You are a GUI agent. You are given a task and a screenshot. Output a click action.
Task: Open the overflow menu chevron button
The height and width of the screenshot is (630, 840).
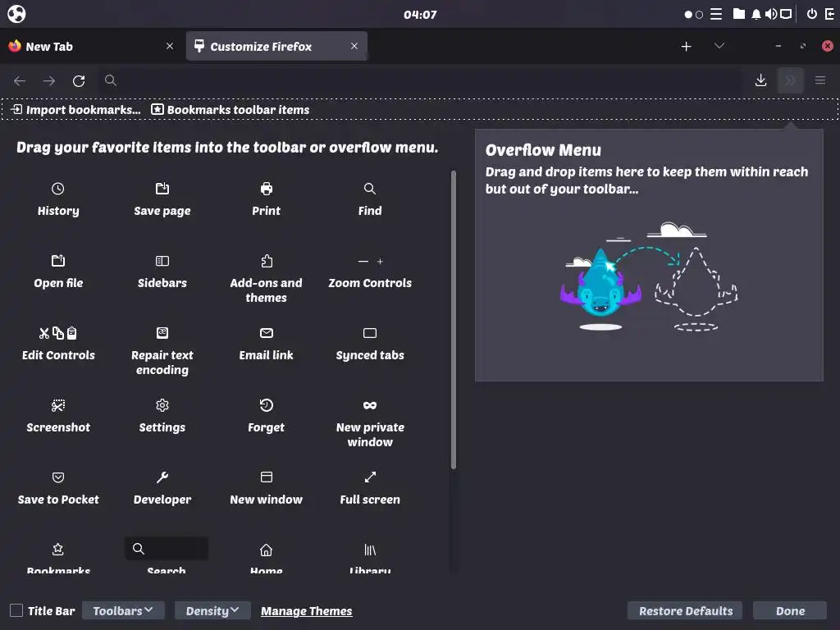(x=790, y=80)
